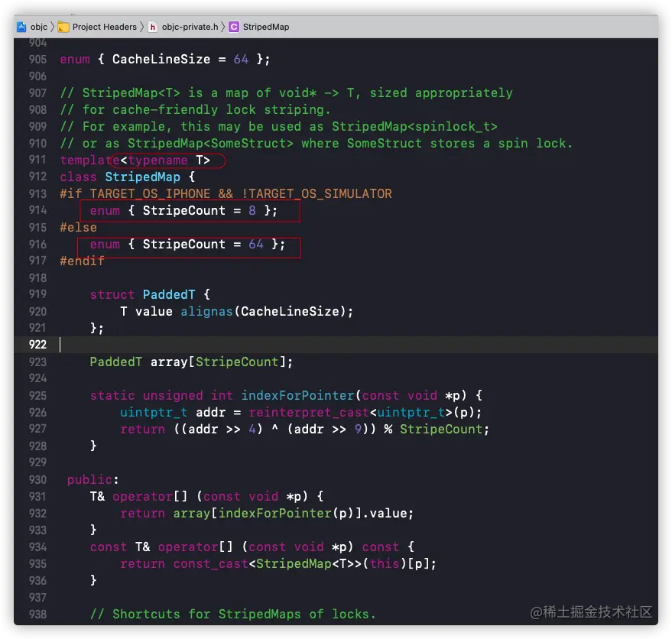Click struct name 'PaddedT' on line 919
Viewport: 672px width, 639px height.
pos(169,295)
